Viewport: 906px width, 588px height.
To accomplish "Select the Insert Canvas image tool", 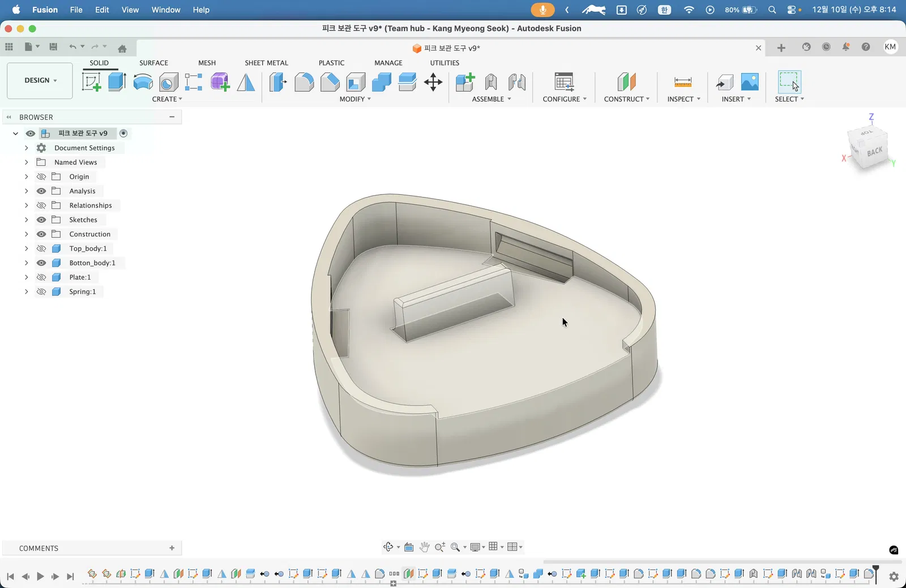I will (x=750, y=82).
